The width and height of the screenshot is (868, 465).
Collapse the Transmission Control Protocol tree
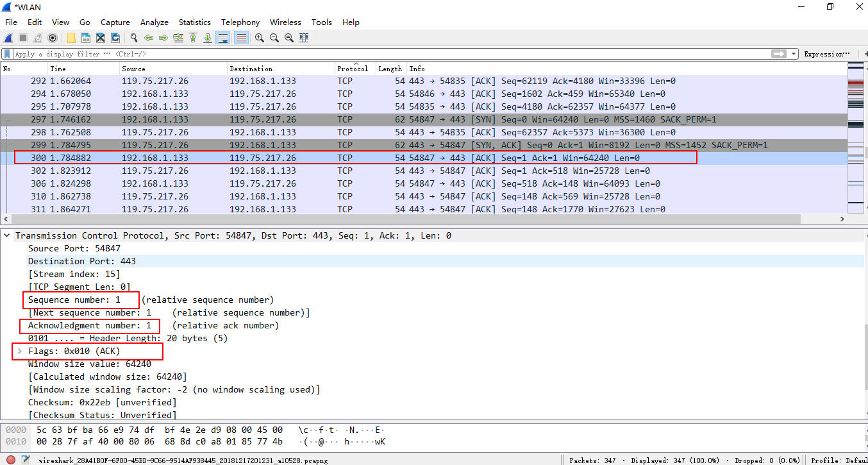coord(6,235)
